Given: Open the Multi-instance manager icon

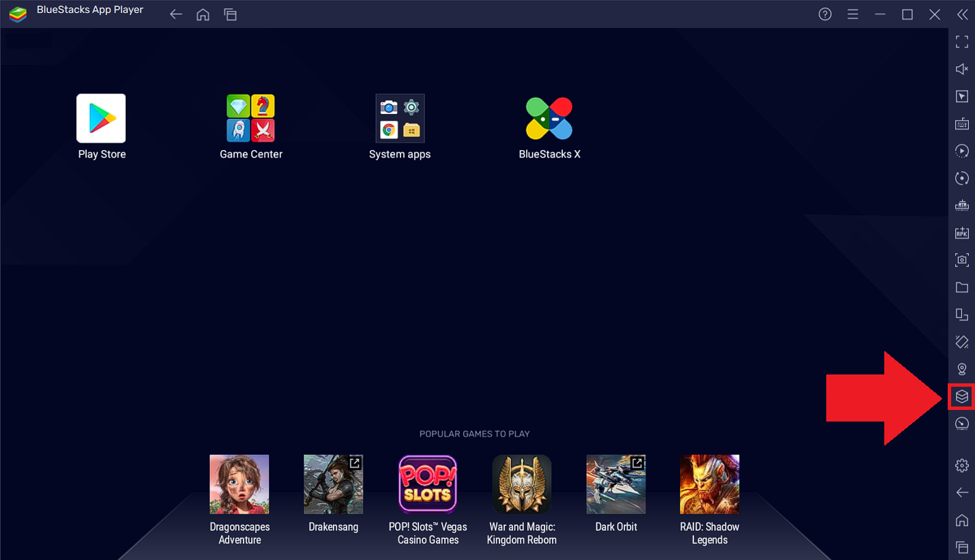Looking at the screenshot, I should (x=962, y=396).
